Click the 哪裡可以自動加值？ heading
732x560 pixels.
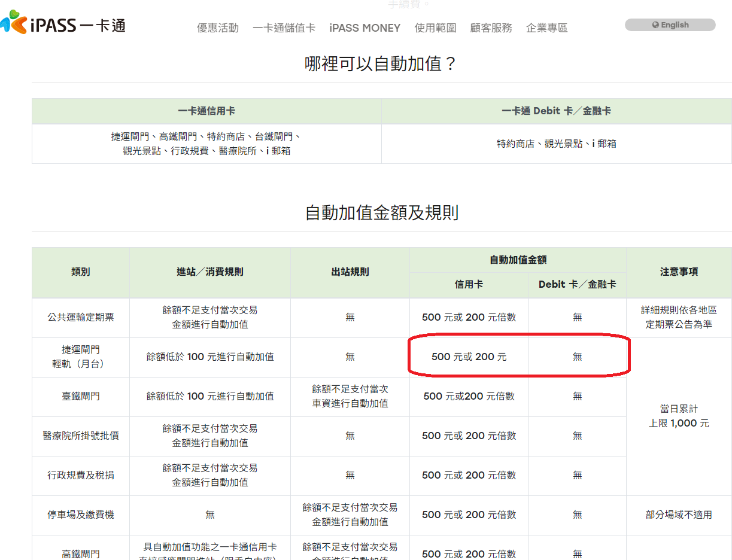tap(381, 63)
